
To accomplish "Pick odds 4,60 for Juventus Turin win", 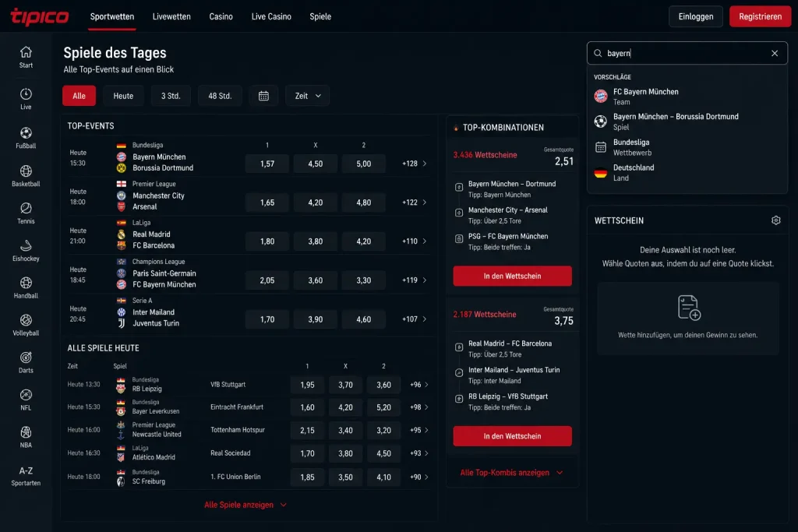I will tap(363, 319).
